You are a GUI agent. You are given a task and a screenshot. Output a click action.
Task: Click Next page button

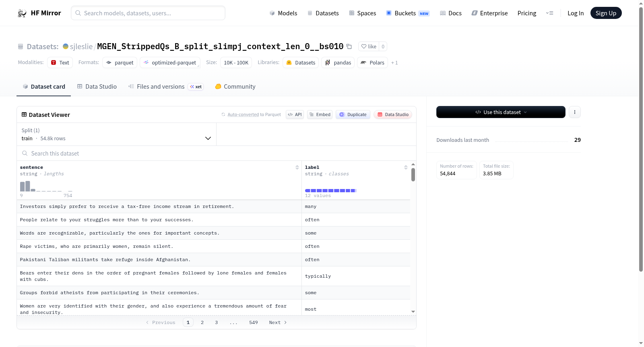click(278, 322)
